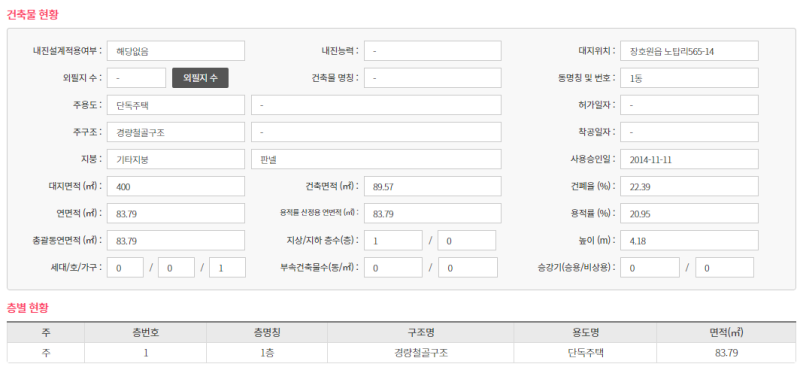Click the 구조명 column header
Screen dimensions: 800x367
click(x=421, y=333)
